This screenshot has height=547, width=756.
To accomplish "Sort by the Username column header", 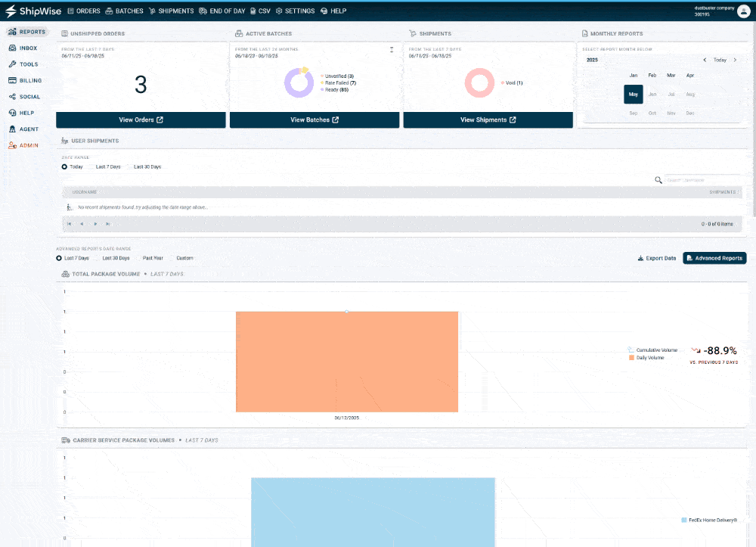I will click(85, 192).
